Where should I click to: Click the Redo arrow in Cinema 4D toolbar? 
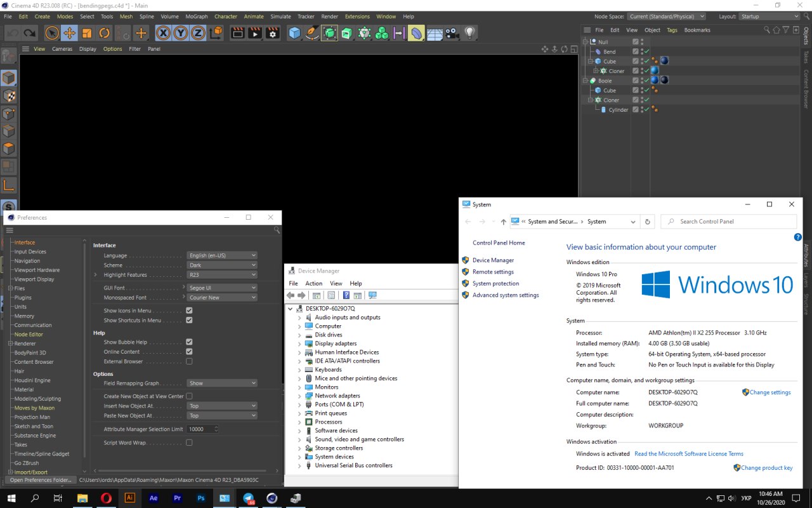(30, 33)
